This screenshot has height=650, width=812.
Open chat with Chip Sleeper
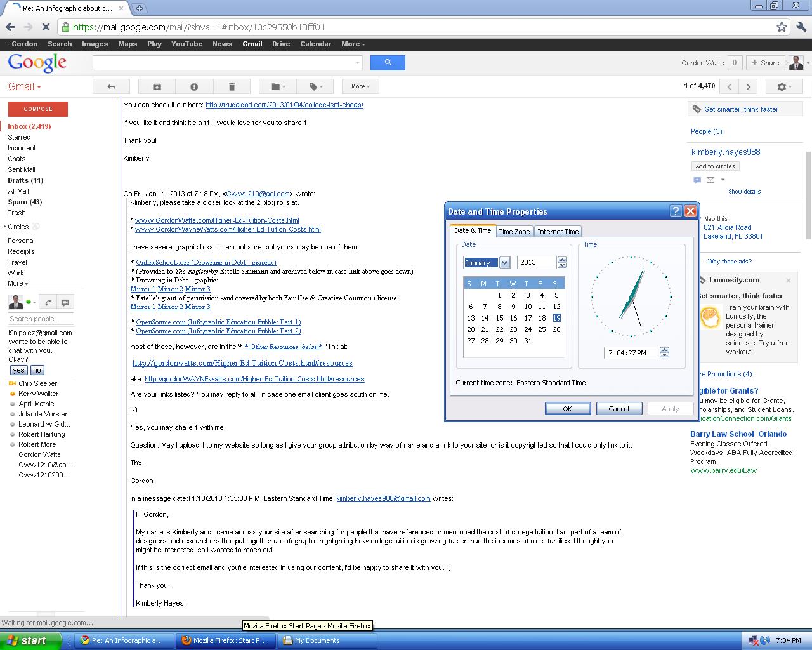(37, 383)
